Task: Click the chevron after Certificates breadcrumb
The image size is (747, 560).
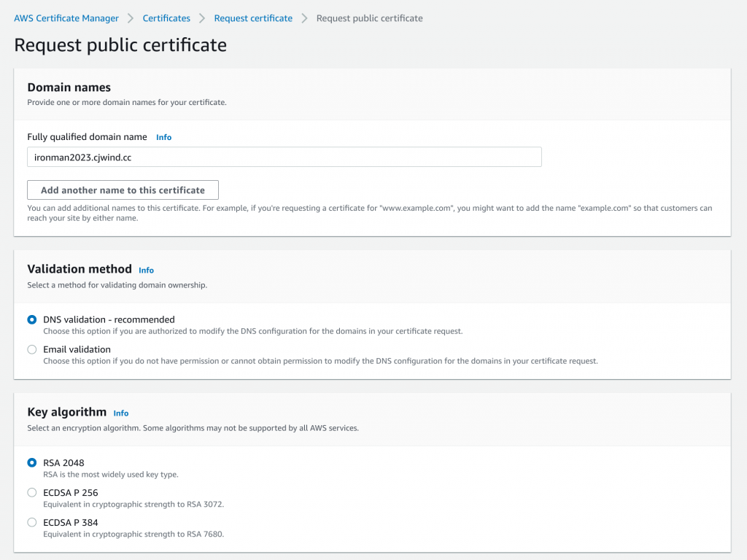Action: [x=202, y=18]
